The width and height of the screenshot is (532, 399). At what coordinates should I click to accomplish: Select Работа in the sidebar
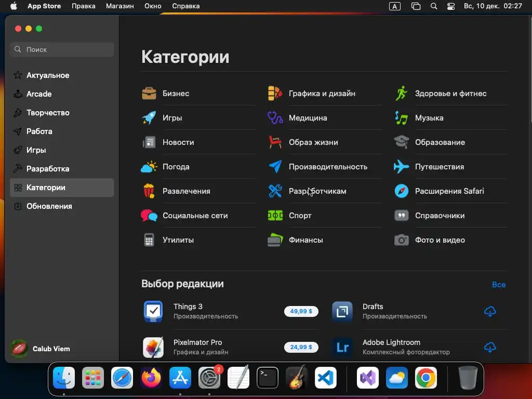tap(62, 131)
